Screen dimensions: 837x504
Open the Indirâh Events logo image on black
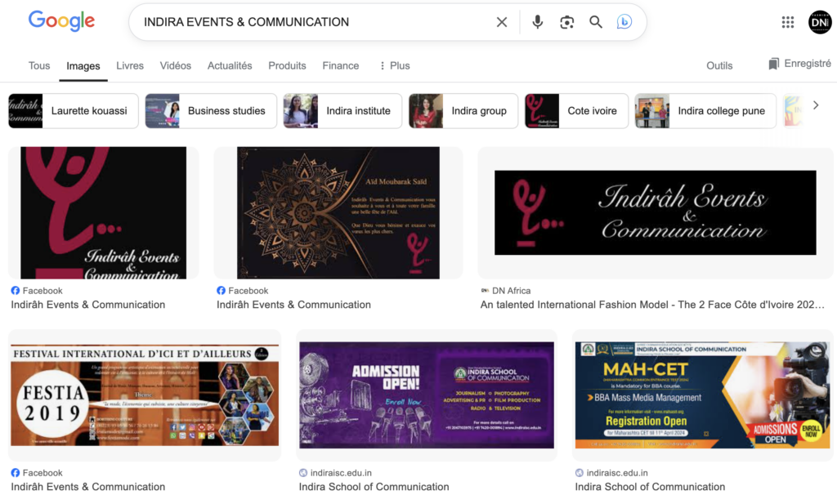pos(104,213)
